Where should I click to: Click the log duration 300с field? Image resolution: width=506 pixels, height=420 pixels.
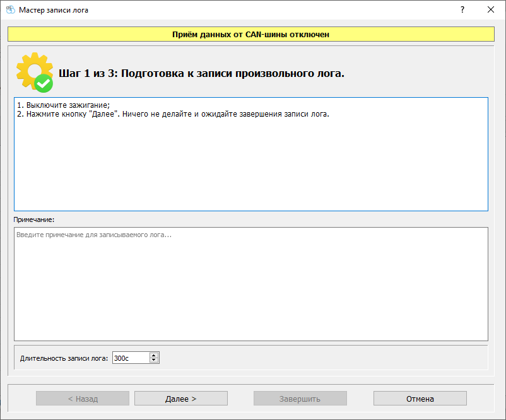(x=131, y=358)
